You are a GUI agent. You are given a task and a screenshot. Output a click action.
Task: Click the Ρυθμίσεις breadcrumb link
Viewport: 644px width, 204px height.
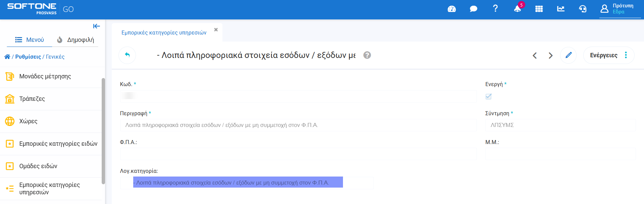click(28, 57)
